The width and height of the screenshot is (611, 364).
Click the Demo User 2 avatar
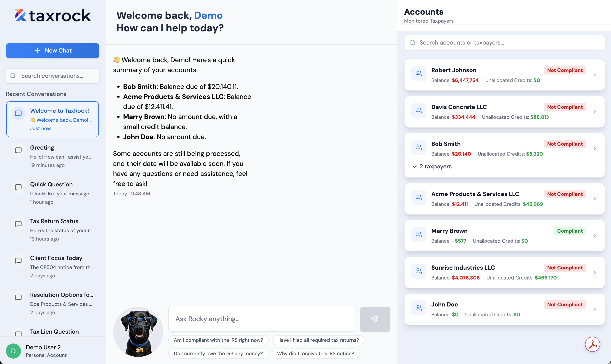[13, 351]
